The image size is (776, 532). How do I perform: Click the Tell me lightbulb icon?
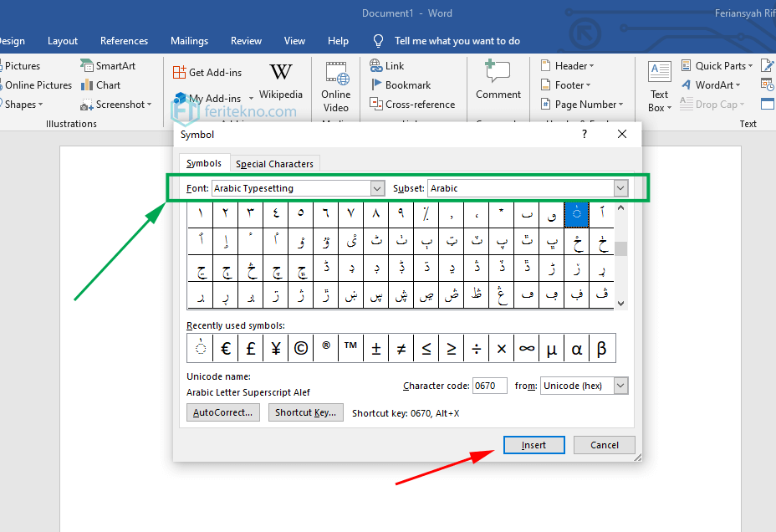[x=378, y=41]
